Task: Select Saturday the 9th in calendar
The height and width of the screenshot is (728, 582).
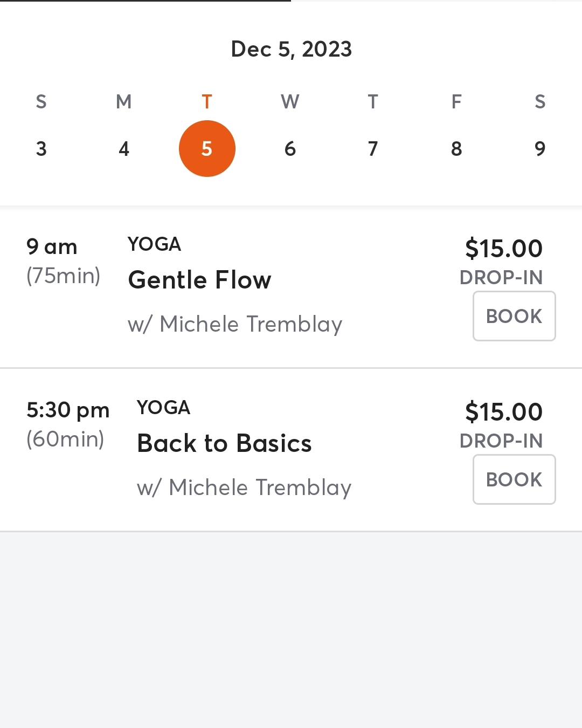Action: pyautogui.click(x=540, y=148)
